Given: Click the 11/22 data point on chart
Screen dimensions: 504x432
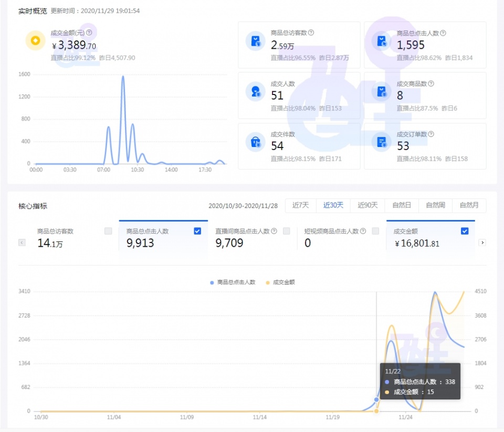Looking at the screenshot, I should coord(376,399).
